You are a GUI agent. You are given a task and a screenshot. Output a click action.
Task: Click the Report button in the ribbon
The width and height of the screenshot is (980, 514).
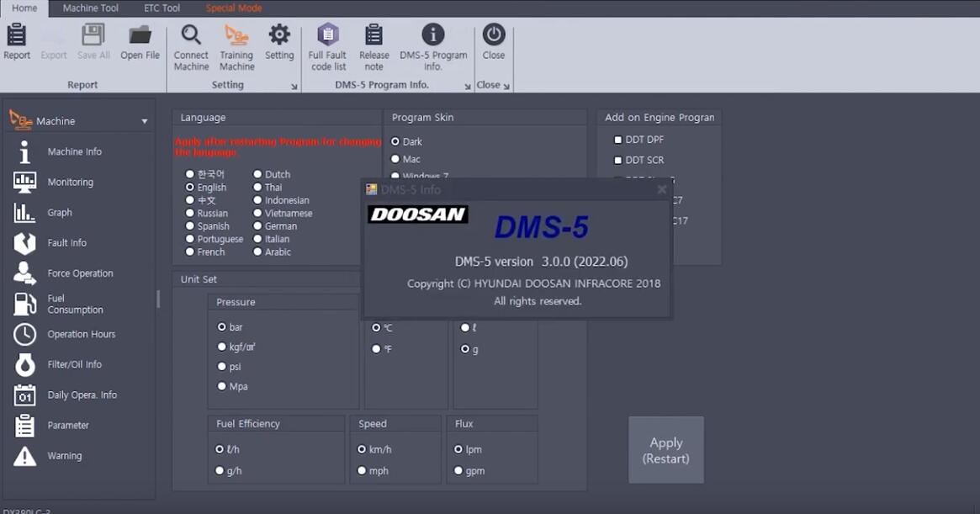point(16,44)
